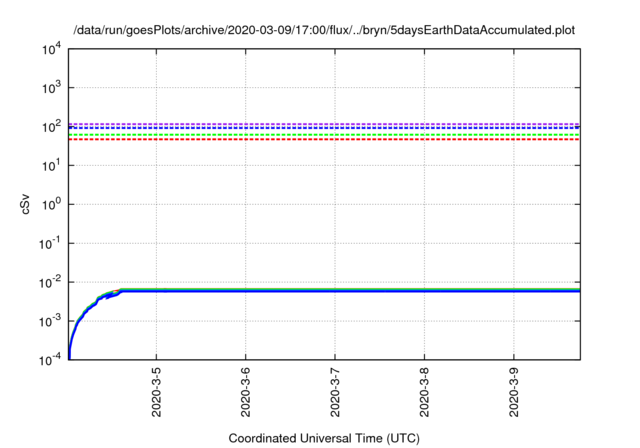Click the blue dashed threshold line

coord(324,128)
